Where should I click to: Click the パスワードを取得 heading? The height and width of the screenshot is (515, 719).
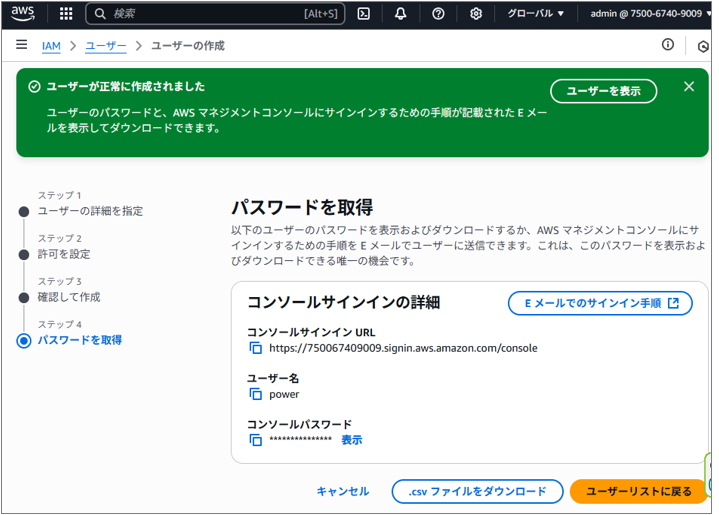pos(302,207)
